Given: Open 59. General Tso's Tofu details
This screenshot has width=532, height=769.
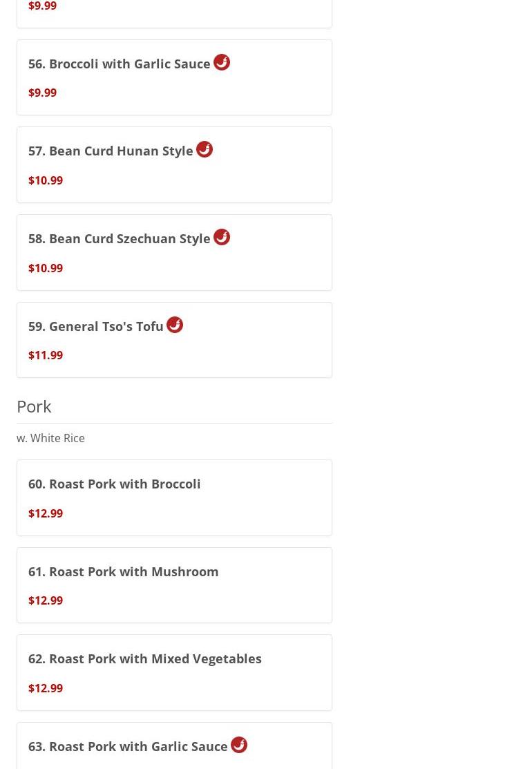Looking at the screenshot, I should coord(174,340).
